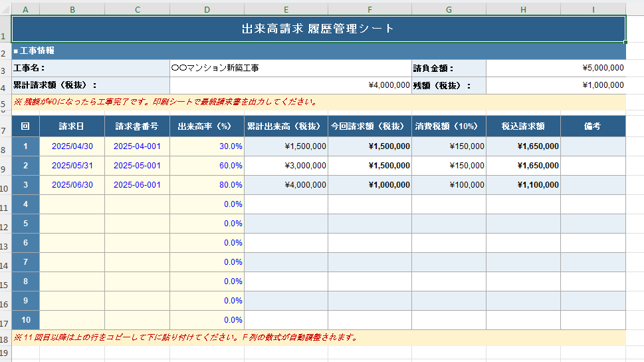Viewport: 644px width, 362px height.
Task: Click the 累計出来高 cell showing ¥3,000,000
Action: (x=286, y=166)
